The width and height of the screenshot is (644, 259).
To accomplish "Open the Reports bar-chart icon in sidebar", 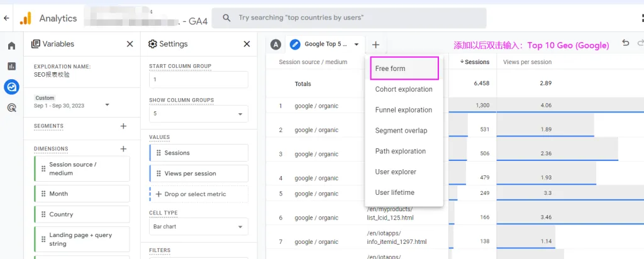I will coord(11,66).
